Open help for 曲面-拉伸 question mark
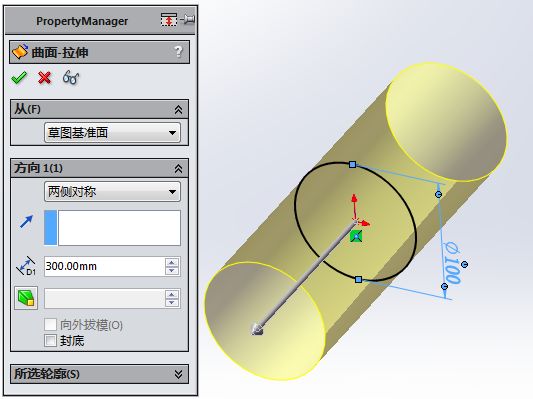Image resolution: width=533 pixels, height=399 pixels. point(178,52)
